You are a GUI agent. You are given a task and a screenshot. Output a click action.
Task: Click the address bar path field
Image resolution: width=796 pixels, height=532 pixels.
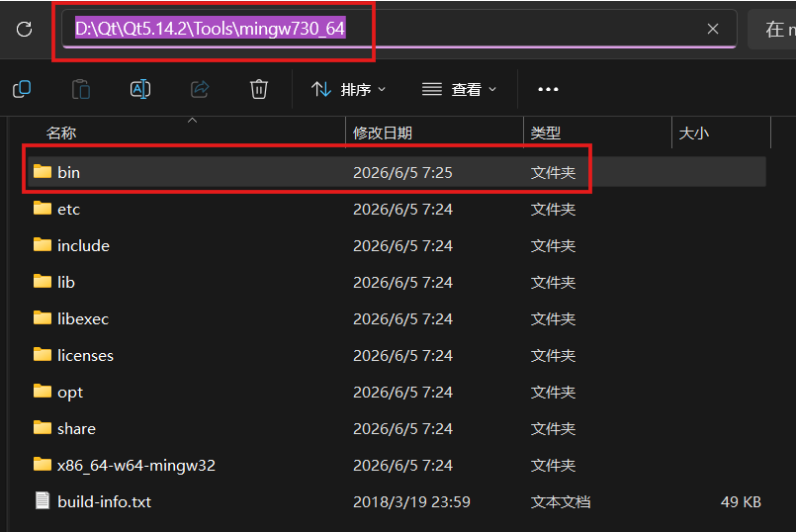(399, 29)
